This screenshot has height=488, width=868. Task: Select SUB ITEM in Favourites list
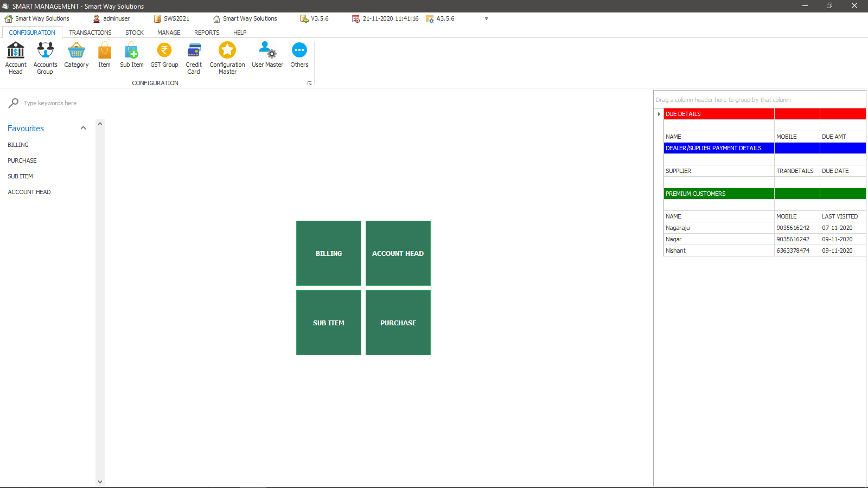[x=21, y=176]
